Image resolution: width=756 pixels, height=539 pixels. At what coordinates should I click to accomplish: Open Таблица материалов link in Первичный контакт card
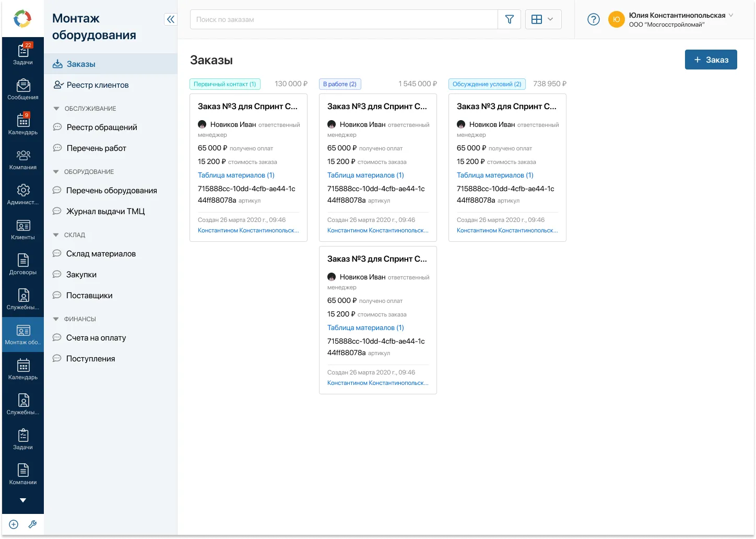click(x=236, y=175)
